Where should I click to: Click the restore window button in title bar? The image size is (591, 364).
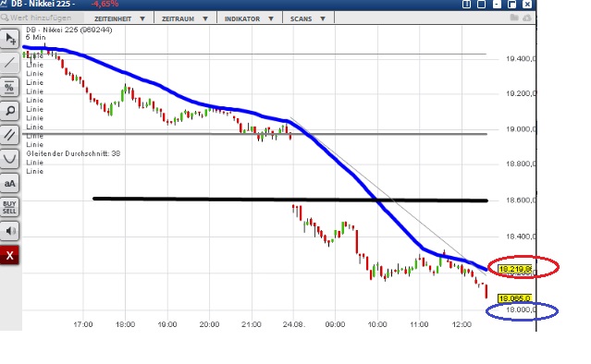click(x=511, y=4)
